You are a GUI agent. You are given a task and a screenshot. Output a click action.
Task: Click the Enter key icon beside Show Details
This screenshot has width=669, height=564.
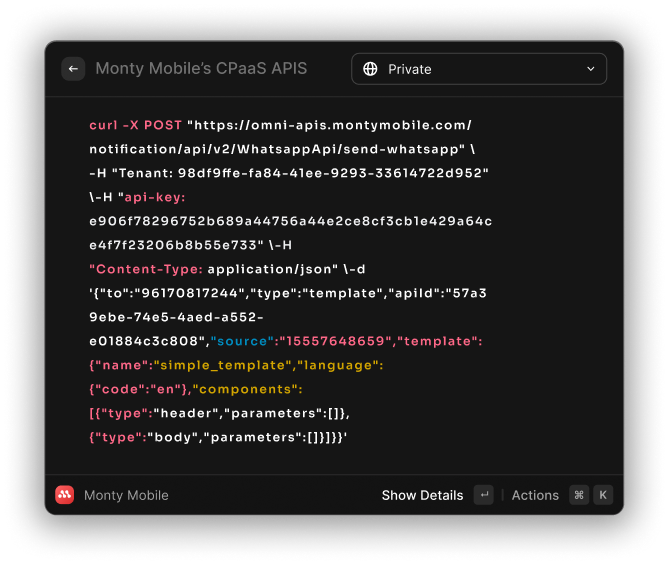483,495
